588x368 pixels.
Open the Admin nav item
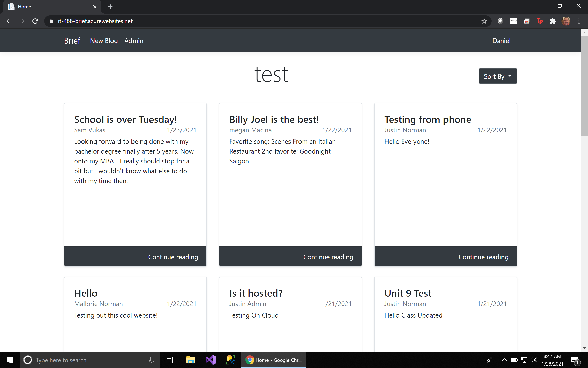click(134, 41)
